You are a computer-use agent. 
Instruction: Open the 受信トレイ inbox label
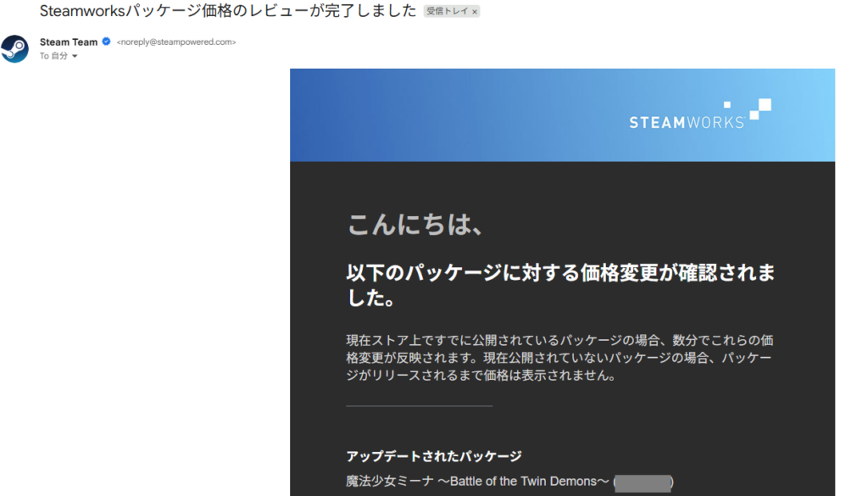coord(446,12)
